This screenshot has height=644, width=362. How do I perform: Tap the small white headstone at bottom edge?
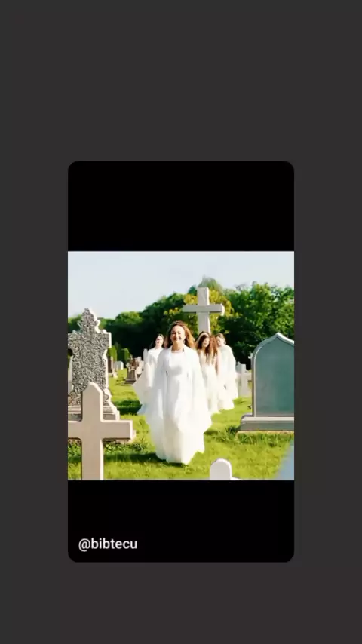222,470
